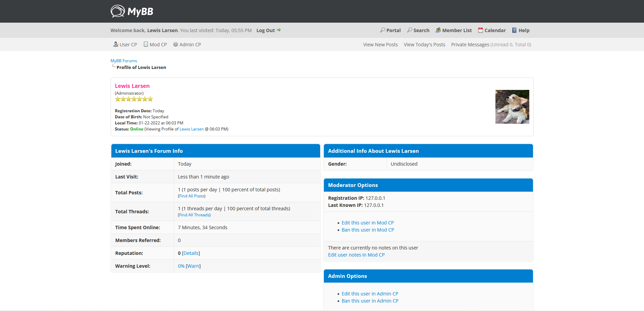Open Private Messages inbox
Image resolution: width=644 pixels, height=311 pixels.
(x=470, y=45)
